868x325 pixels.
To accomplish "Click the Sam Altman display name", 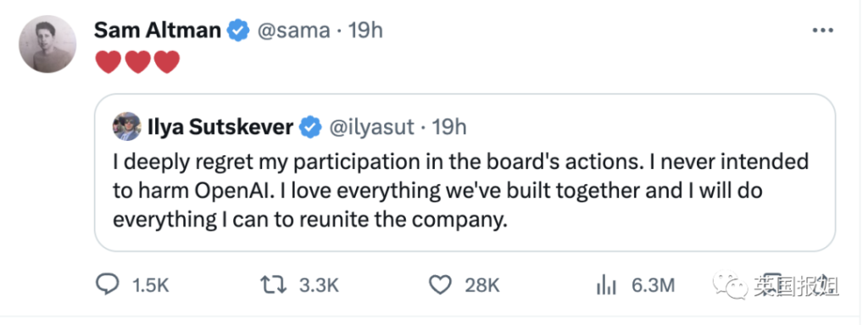I will (158, 31).
